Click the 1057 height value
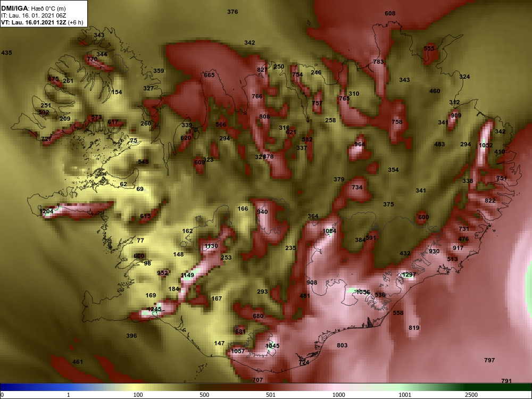Image resolution: width=532 pixels, height=399 pixels. [x=237, y=351]
